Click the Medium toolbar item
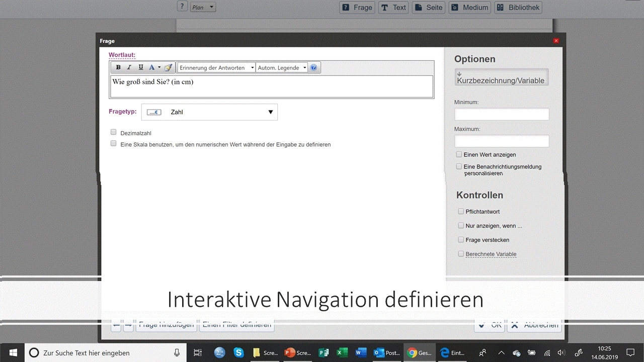Image resolution: width=644 pixels, height=362 pixels. coord(469,7)
